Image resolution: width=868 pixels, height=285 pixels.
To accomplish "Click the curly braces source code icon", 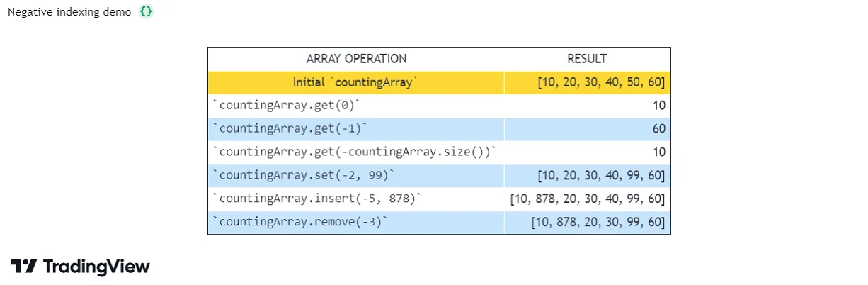I will [145, 12].
